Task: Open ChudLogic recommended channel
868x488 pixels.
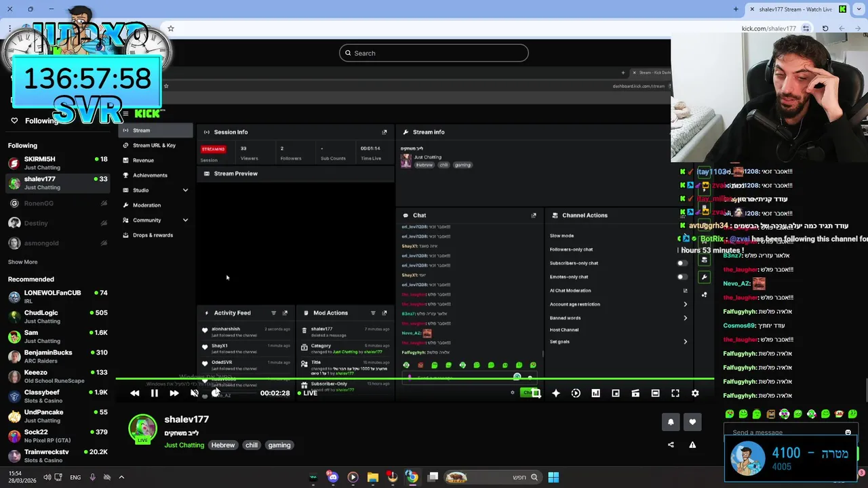Action: 58,317
